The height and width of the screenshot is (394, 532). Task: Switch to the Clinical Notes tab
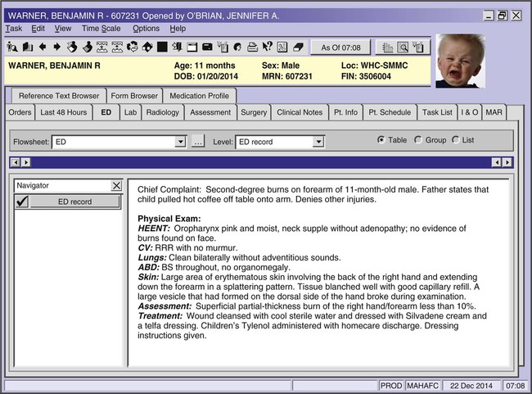coord(300,112)
